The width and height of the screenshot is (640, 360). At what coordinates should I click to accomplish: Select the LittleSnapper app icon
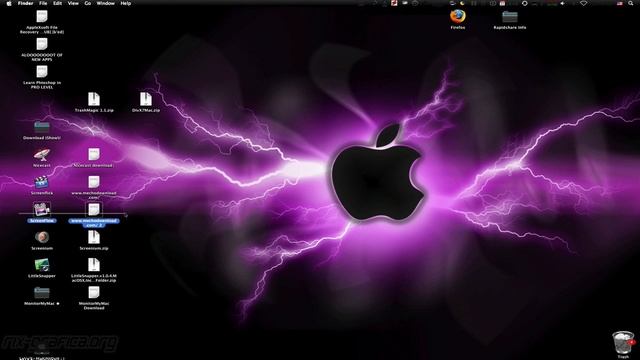click(x=42, y=265)
